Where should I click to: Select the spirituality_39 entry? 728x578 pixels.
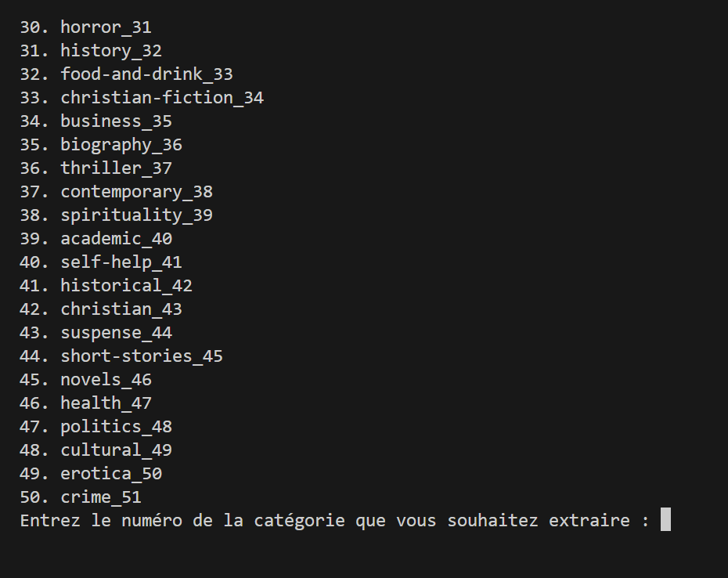tap(136, 215)
